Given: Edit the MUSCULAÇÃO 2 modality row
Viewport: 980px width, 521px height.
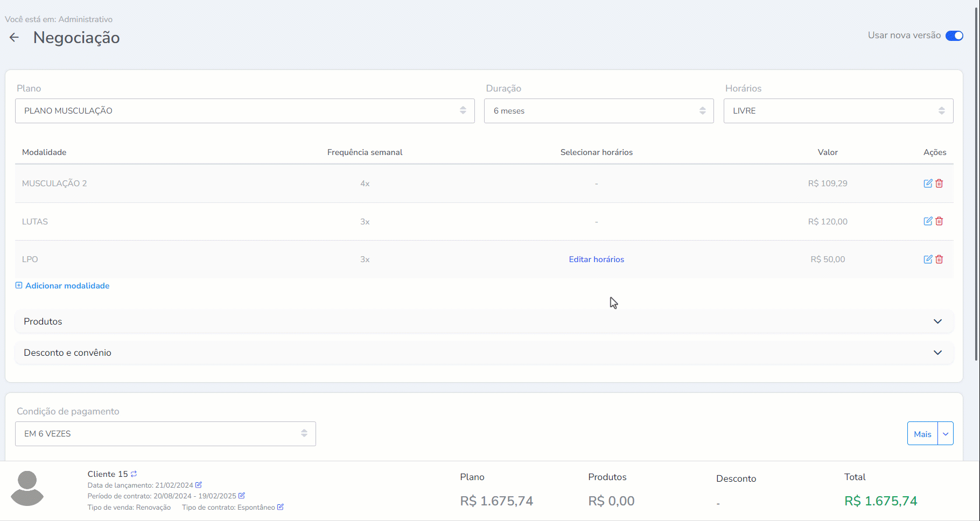Looking at the screenshot, I should tap(928, 184).
